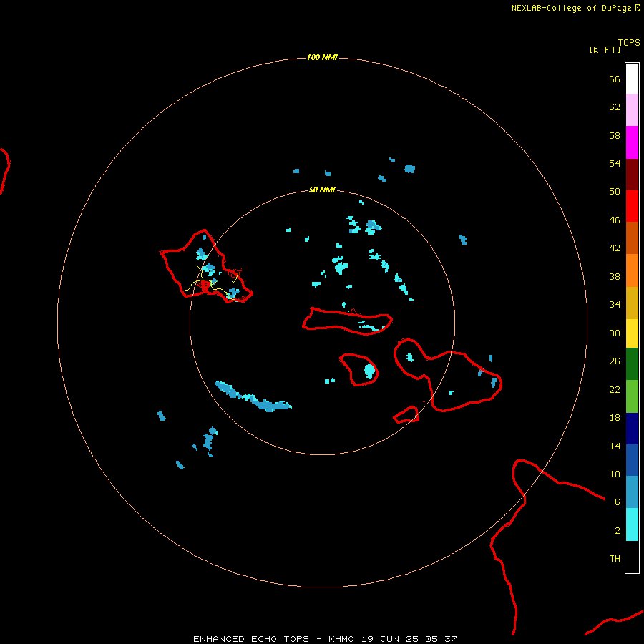Click the 'ENHANCED ECHO TOPS - KHMO' caption
Image resolution: width=644 pixels, height=644 pixels.
(273, 639)
